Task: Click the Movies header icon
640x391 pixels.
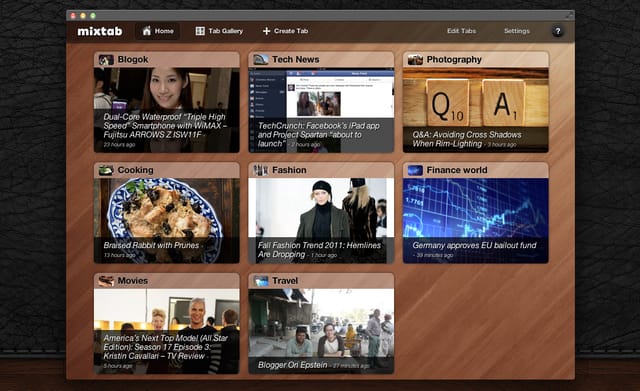Action: coord(106,281)
